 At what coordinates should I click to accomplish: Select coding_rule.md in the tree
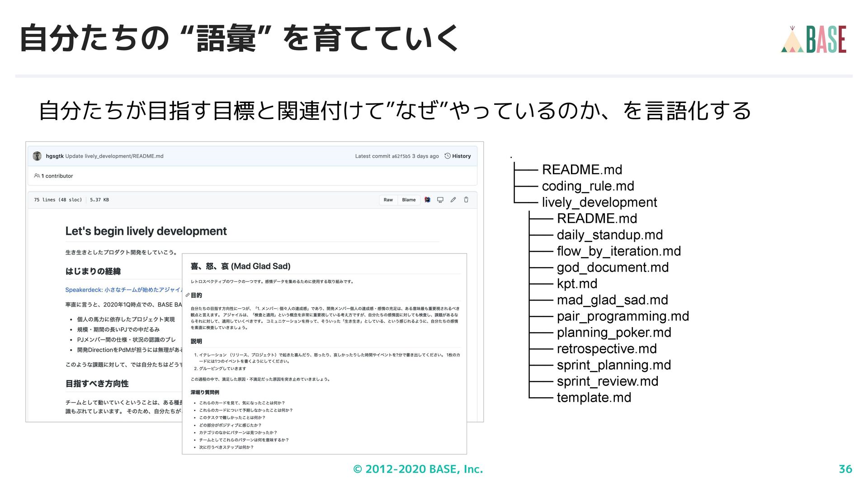pyautogui.click(x=588, y=186)
